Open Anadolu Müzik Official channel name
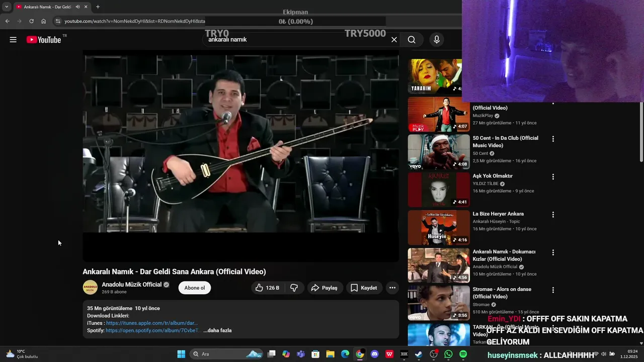 [132, 285]
